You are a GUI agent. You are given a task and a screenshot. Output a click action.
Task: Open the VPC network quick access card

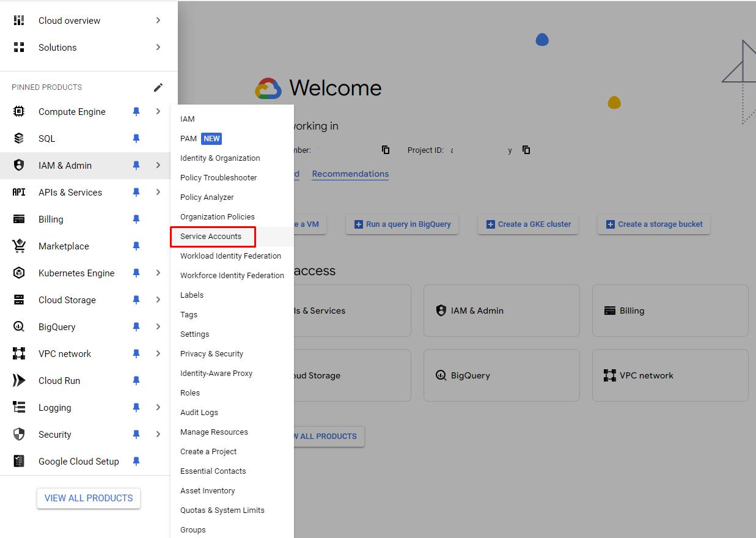(x=670, y=375)
